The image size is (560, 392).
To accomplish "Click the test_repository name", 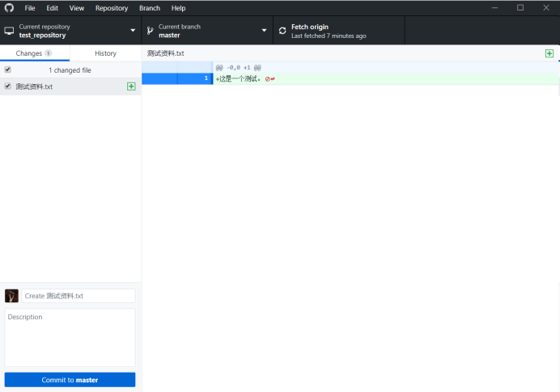I will point(43,36).
